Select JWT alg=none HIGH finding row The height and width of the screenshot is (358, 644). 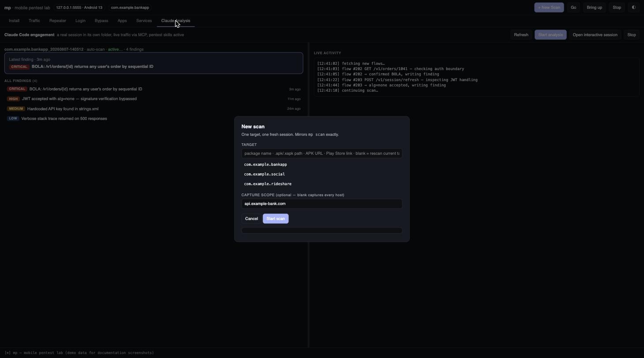pos(154,99)
